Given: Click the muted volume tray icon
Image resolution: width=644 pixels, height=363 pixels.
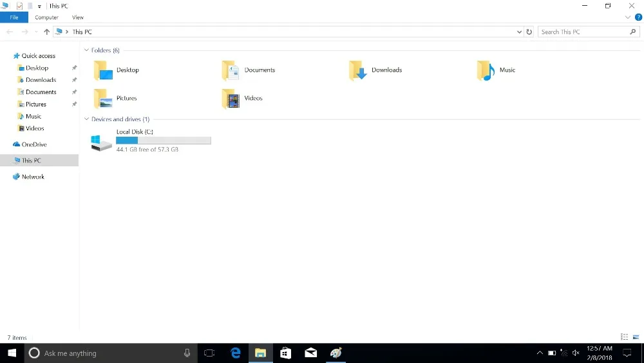Looking at the screenshot, I should click(x=576, y=353).
